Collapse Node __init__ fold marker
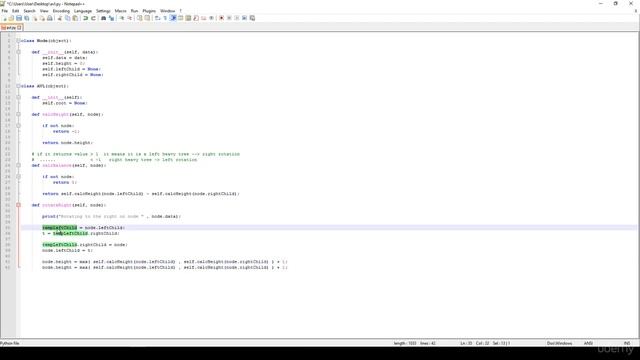This screenshot has width=640, height=360. [x=18, y=52]
